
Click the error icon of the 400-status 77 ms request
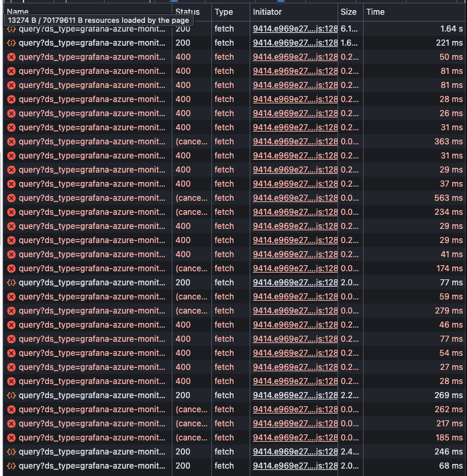pyautogui.click(x=11, y=339)
